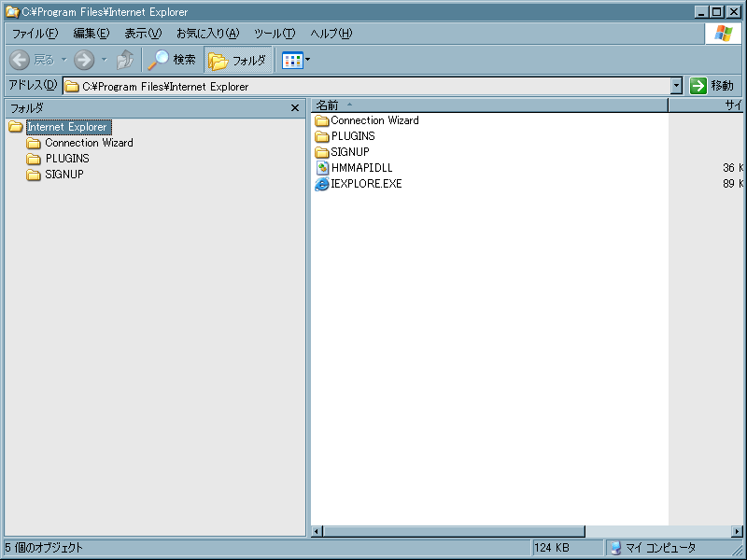Click the address bar path field
Image resolution: width=747 pixels, height=560 pixels.
coord(367,86)
